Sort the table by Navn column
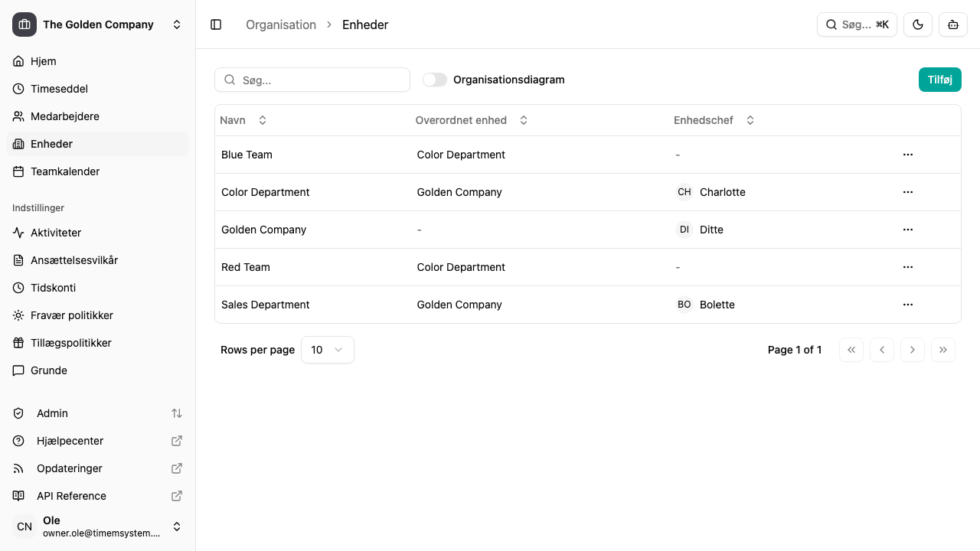Screen dimensions: 980x551 coord(263,120)
